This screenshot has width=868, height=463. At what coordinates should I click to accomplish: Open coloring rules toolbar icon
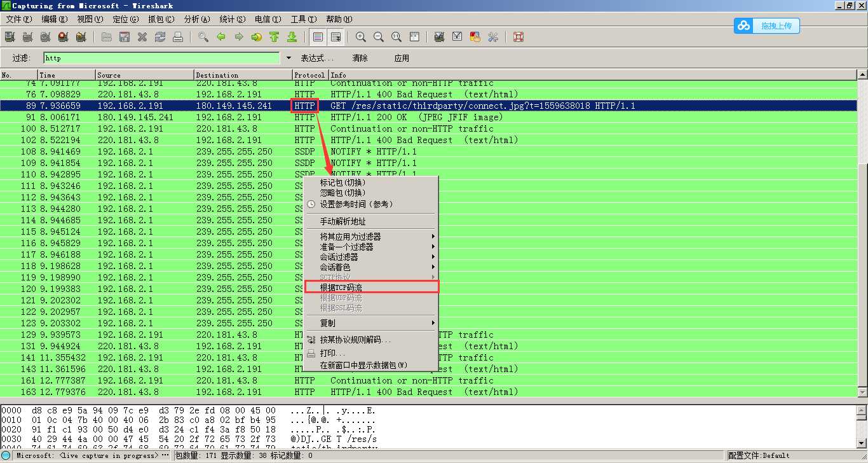pyautogui.click(x=475, y=37)
